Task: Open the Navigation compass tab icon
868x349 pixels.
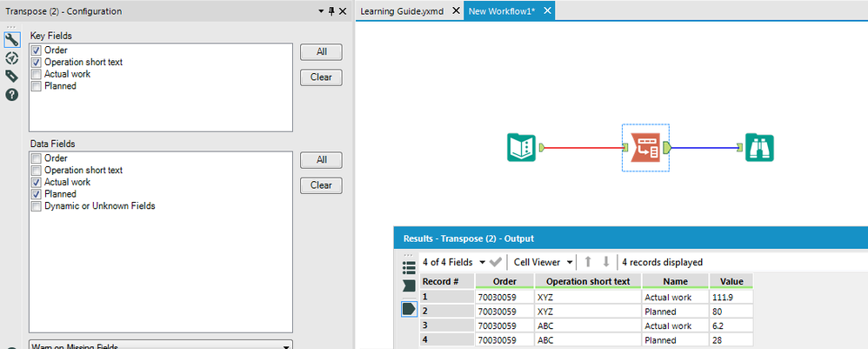Action: tap(11, 58)
